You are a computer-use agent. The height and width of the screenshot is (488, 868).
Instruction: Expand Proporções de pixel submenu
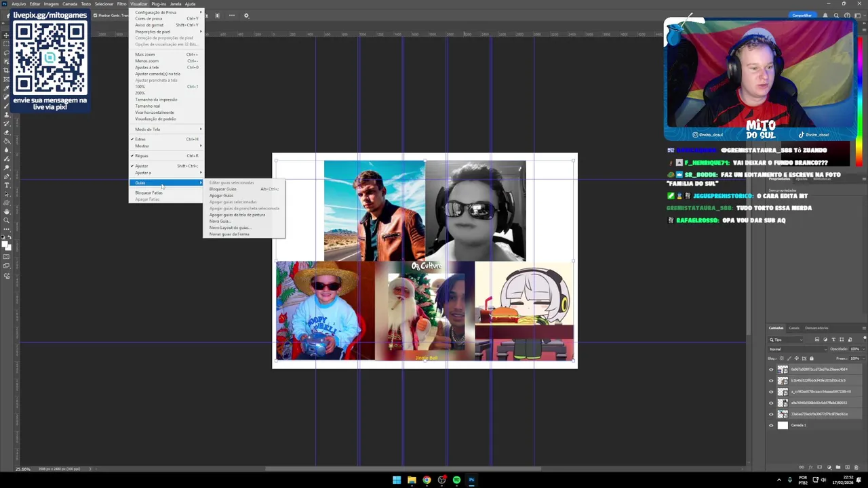click(165, 32)
